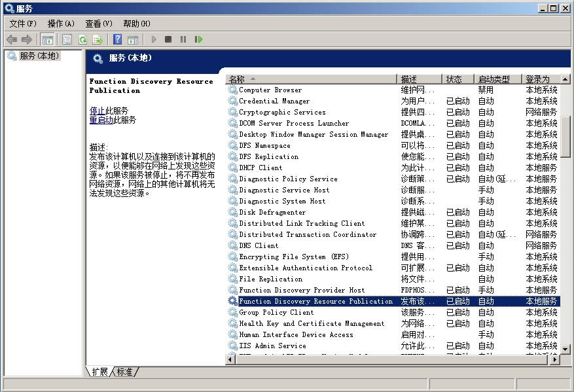Start the service using the play toolbar icon

point(152,39)
